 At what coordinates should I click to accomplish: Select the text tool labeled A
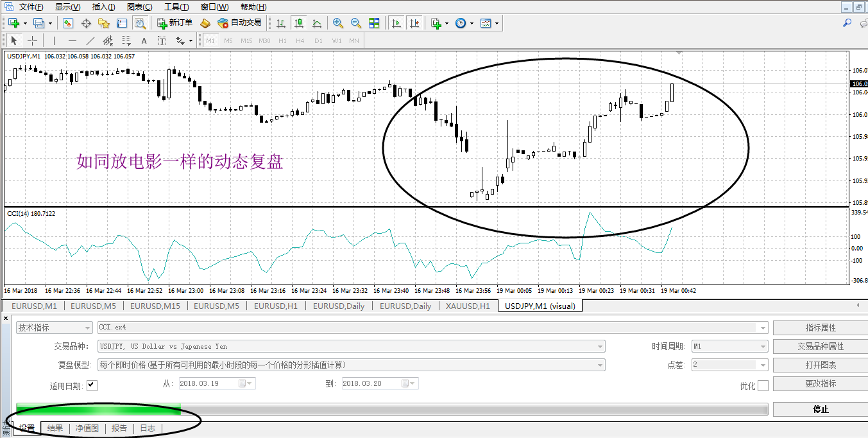(x=144, y=41)
